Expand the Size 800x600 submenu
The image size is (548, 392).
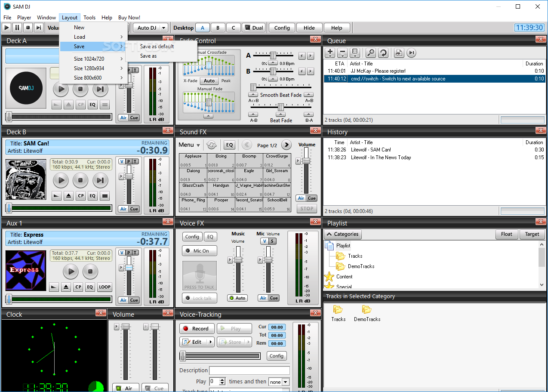pyautogui.click(x=93, y=78)
